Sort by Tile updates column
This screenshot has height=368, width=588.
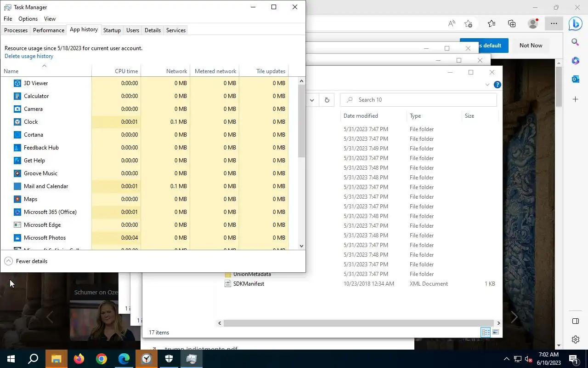(x=264, y=71)
